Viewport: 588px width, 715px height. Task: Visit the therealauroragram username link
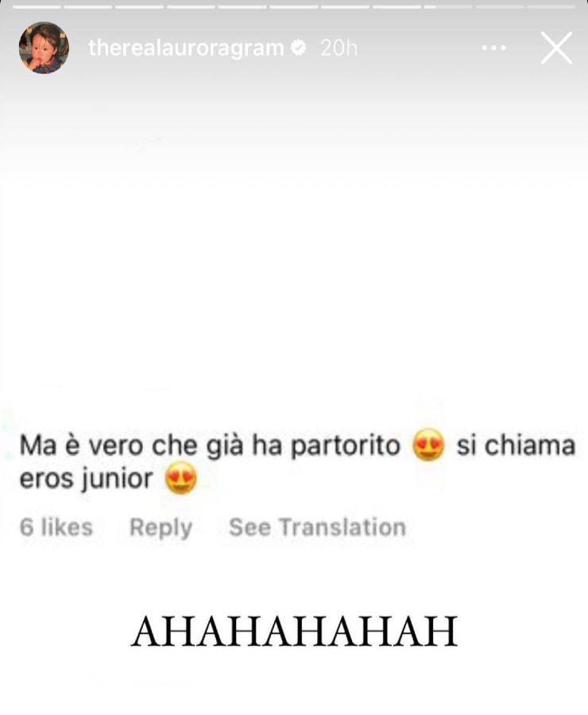[186, 48]
